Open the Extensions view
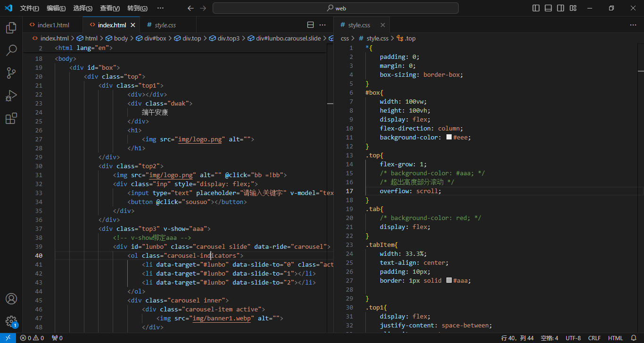 click(11, 118)
